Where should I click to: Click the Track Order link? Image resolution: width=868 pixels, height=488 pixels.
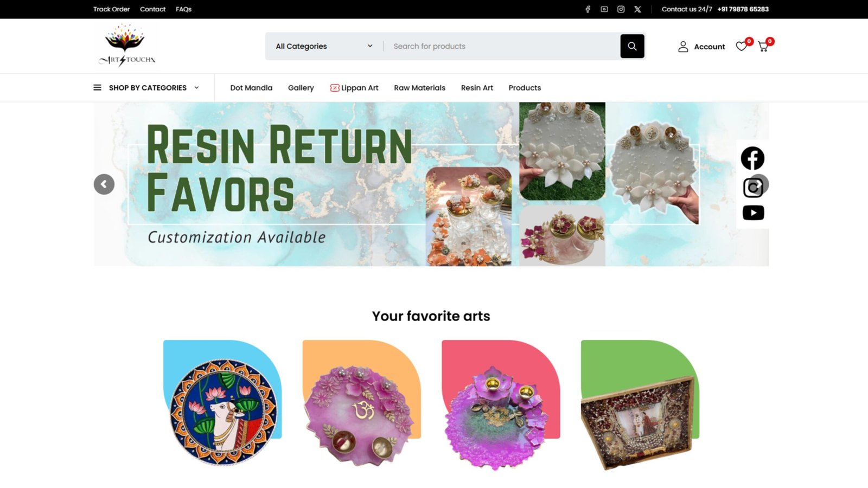click(111, 9)
